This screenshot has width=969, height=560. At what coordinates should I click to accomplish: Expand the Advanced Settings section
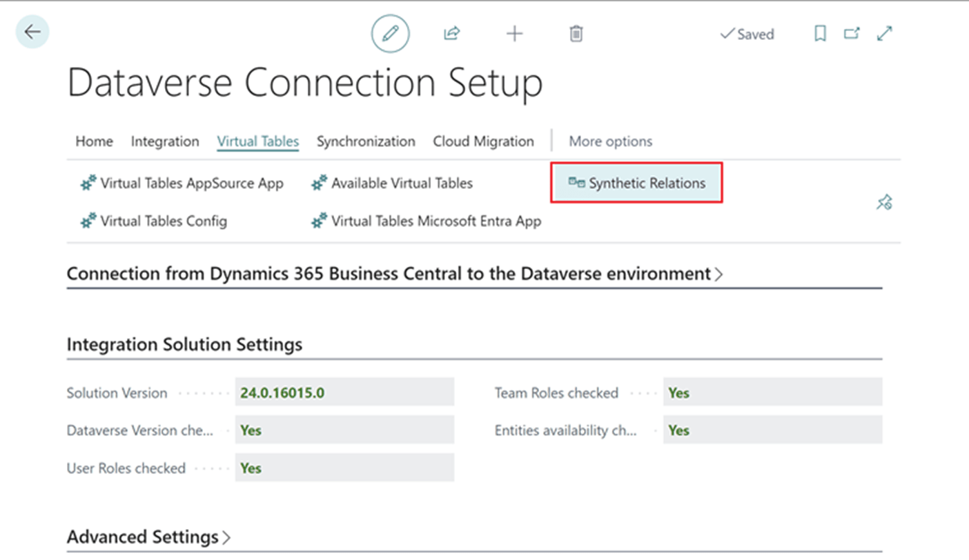[149, 537]
